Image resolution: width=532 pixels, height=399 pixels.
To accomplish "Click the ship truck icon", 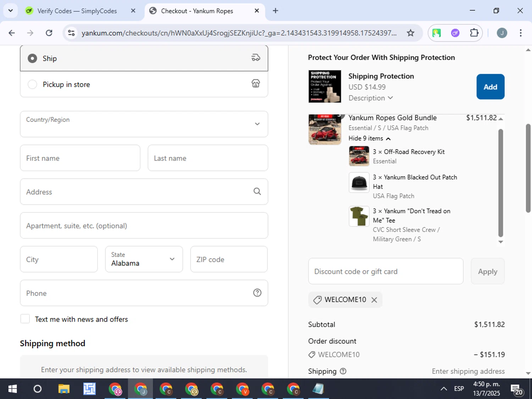I will coord(256,58).
